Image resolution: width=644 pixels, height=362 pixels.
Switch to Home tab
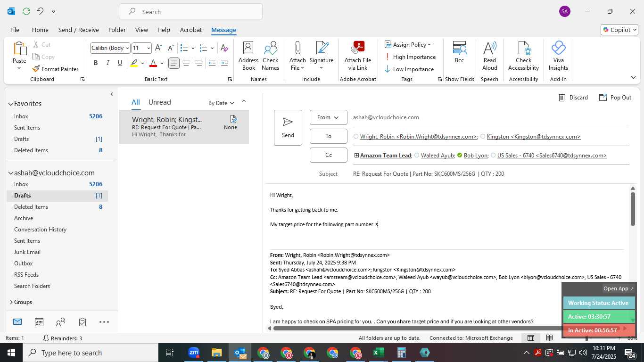click(40, 30)
